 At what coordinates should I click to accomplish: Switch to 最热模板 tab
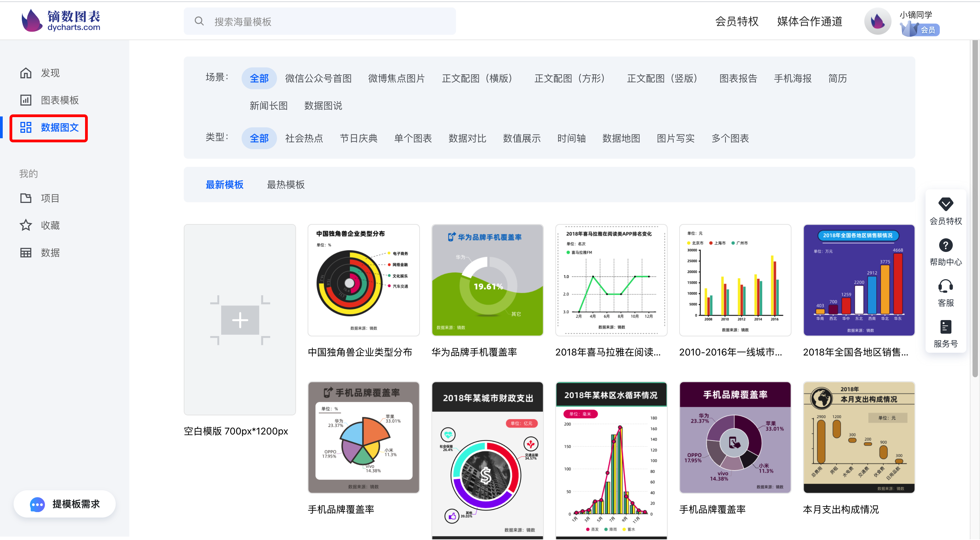tap(286, 185)
